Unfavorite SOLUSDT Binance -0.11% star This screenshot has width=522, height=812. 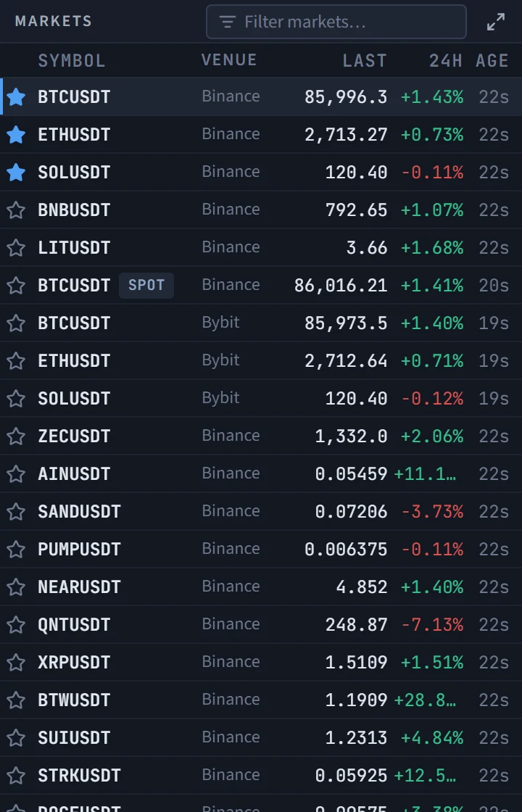tap(16, 172)
